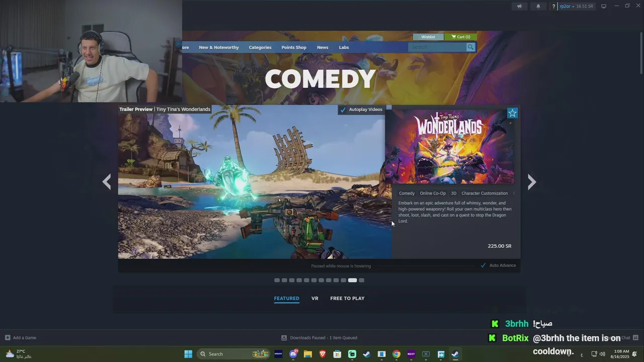Click the taskbar volume speaker icon
The width and height of the screenshot is (644, 362).
602,354
